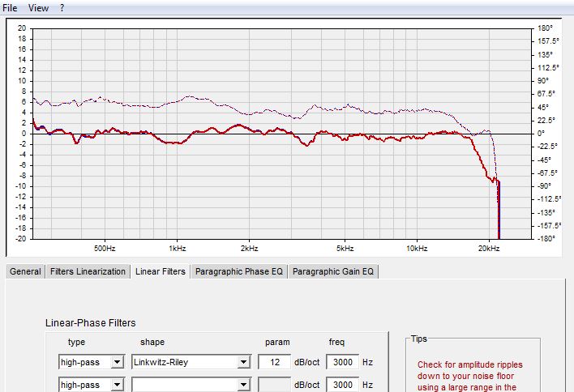Click the 5kHz axis label
This screenshot has width=574, height=392.
(345, 249)
